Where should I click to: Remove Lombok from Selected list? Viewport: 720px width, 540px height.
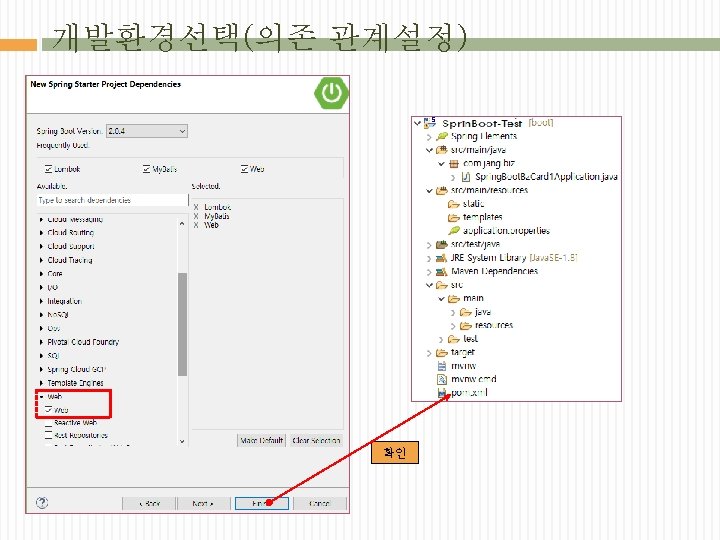(196, 207)
